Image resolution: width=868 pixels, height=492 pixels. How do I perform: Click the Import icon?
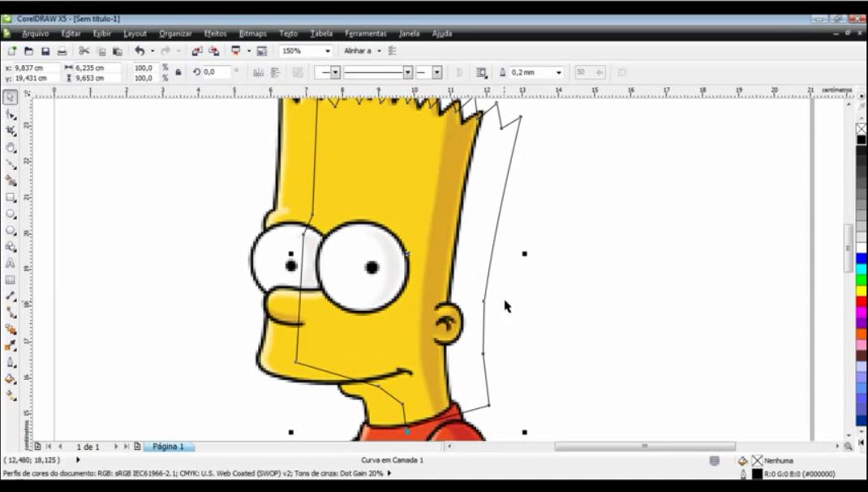tap(197, 51)
